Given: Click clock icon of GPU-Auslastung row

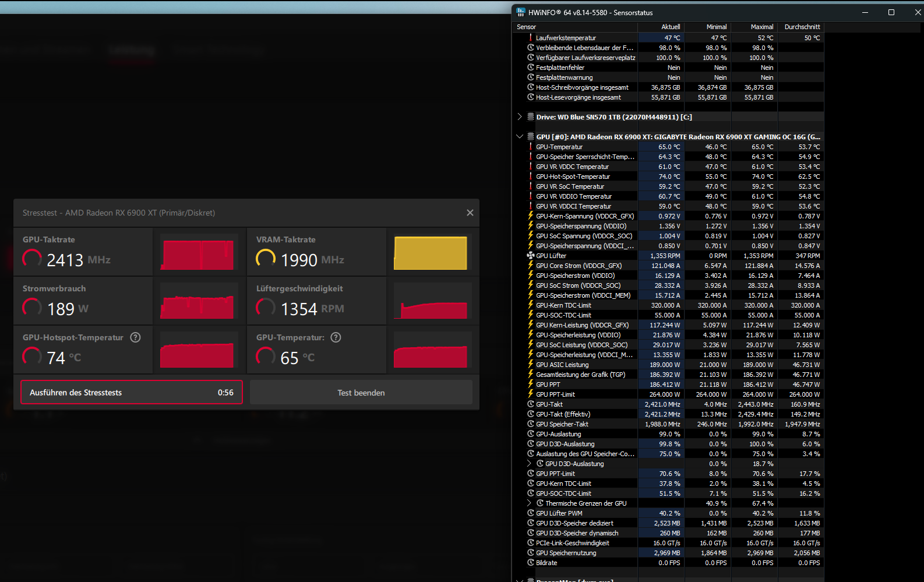Looking at the screenshot, I should 531,433.
